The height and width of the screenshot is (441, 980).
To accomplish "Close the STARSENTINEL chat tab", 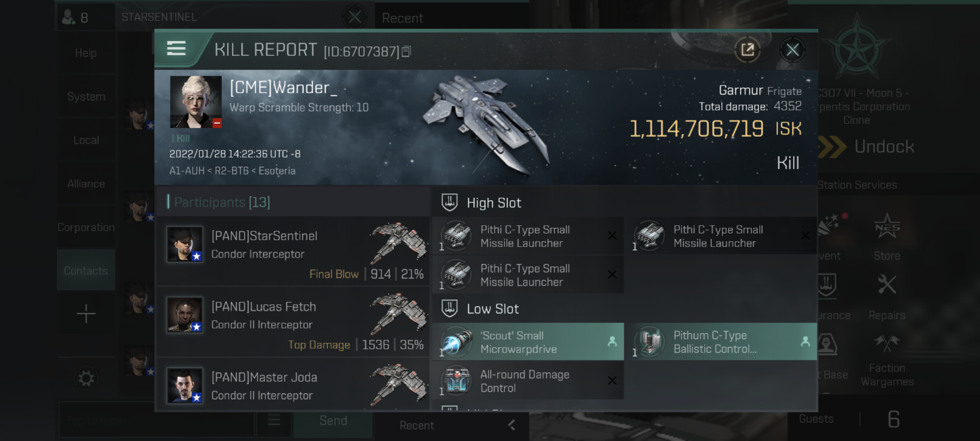I will coord(354,17).
